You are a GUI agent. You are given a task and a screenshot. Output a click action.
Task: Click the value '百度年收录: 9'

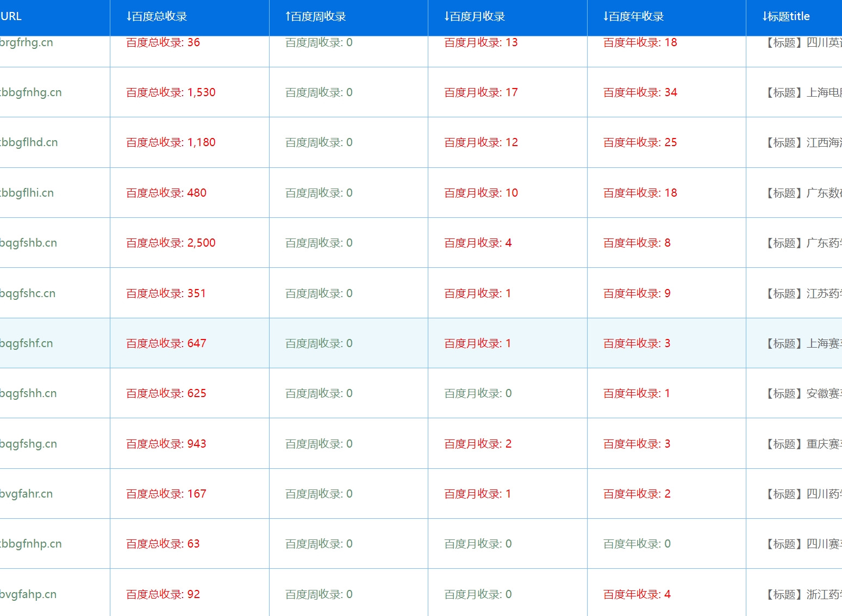[x=637, y=293]
